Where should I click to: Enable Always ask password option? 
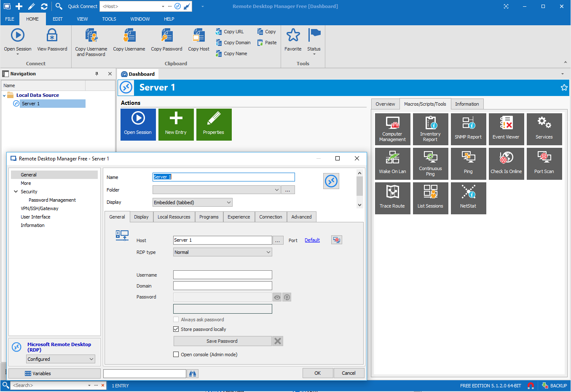tap(176, 319)
